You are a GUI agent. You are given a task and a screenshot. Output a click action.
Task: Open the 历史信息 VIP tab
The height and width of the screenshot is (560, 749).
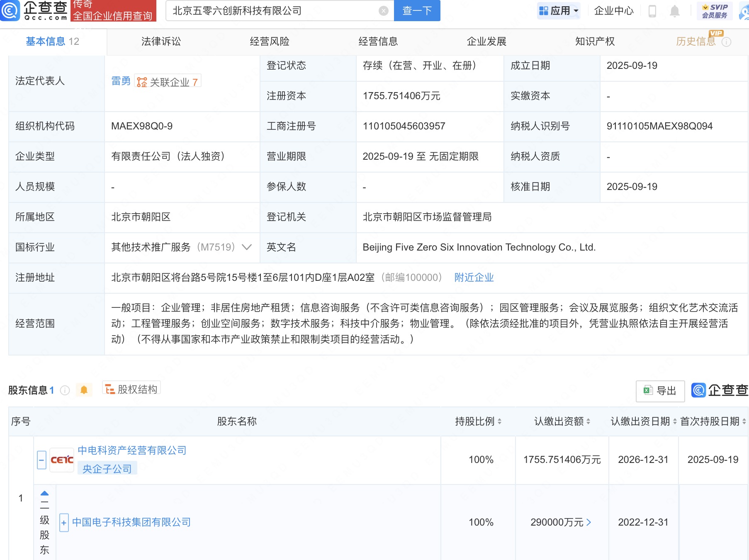[696, 41]
